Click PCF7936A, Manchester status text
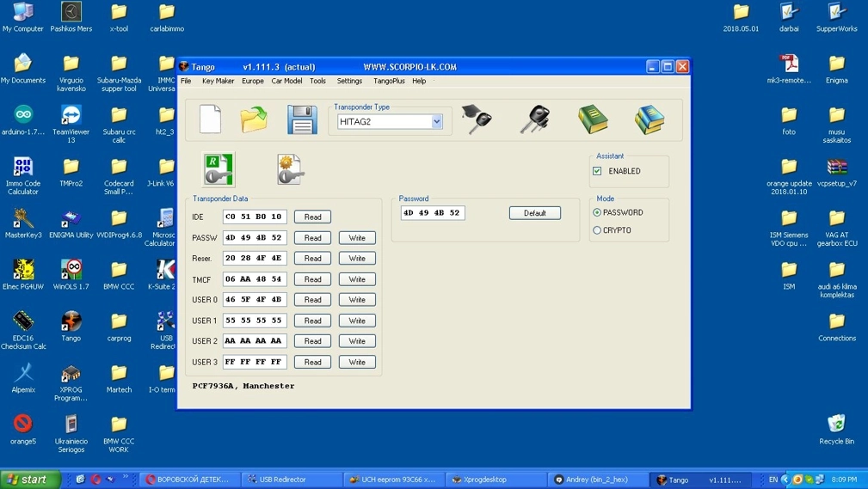 [x=243, y=386]
